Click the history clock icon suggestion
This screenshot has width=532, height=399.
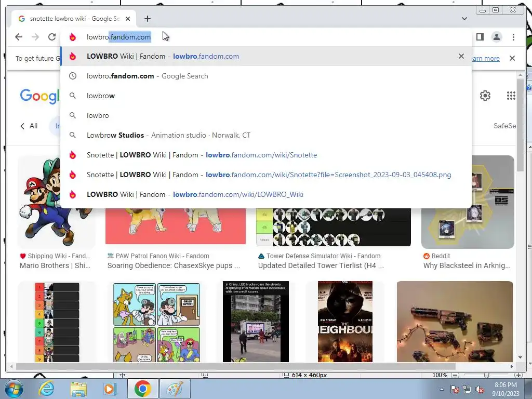click(x=73, y=76)
